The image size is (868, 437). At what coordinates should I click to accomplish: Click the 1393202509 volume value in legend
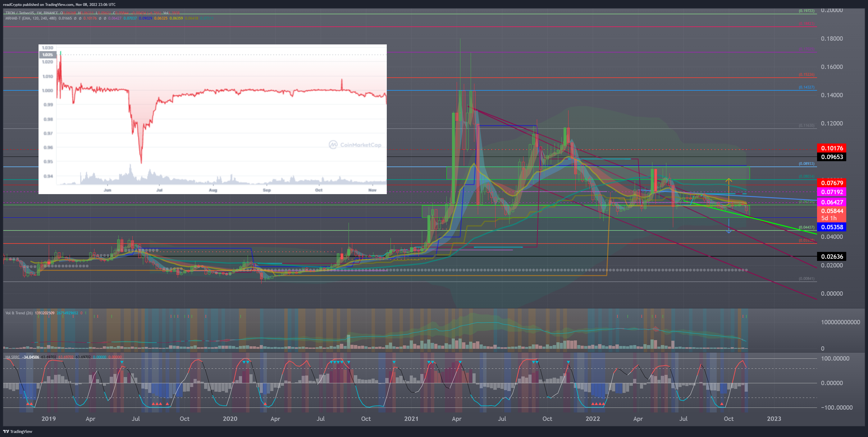pyautogui.click(x=45, y=313)
